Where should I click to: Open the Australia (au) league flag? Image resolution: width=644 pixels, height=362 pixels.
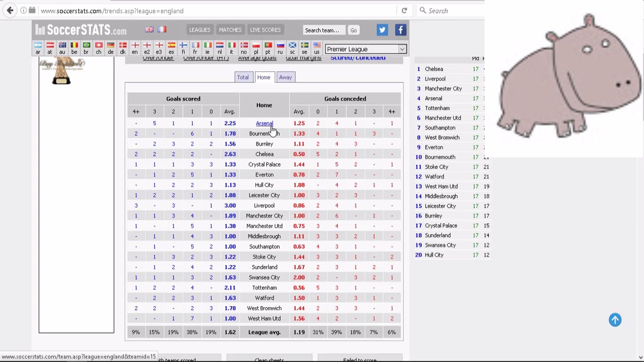pos(62,46)
